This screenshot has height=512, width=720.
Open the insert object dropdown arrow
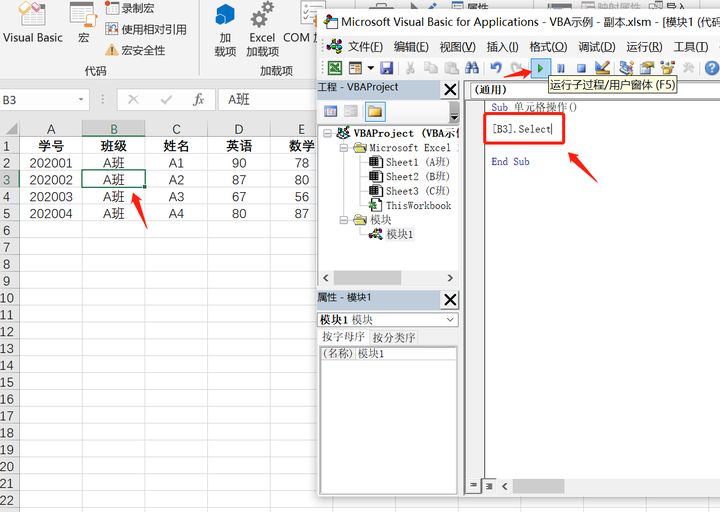370,68
